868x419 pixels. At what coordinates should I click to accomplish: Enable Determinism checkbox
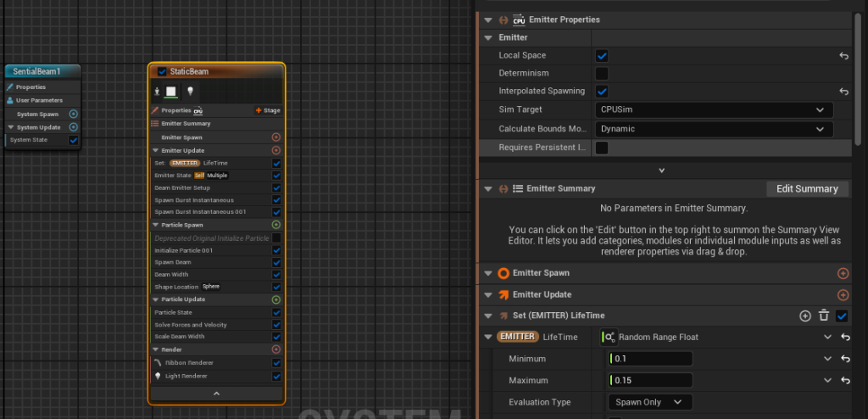point(602,73)
